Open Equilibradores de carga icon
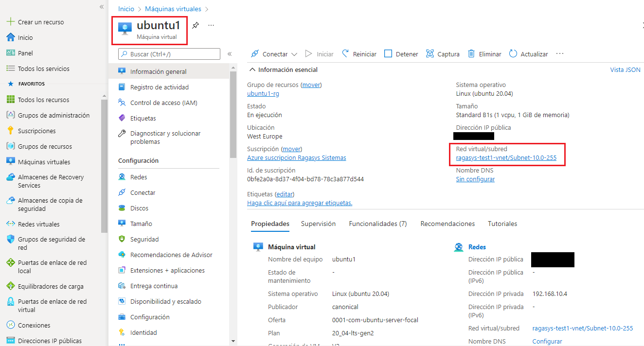The image size is (644, 346). (10, 286)
